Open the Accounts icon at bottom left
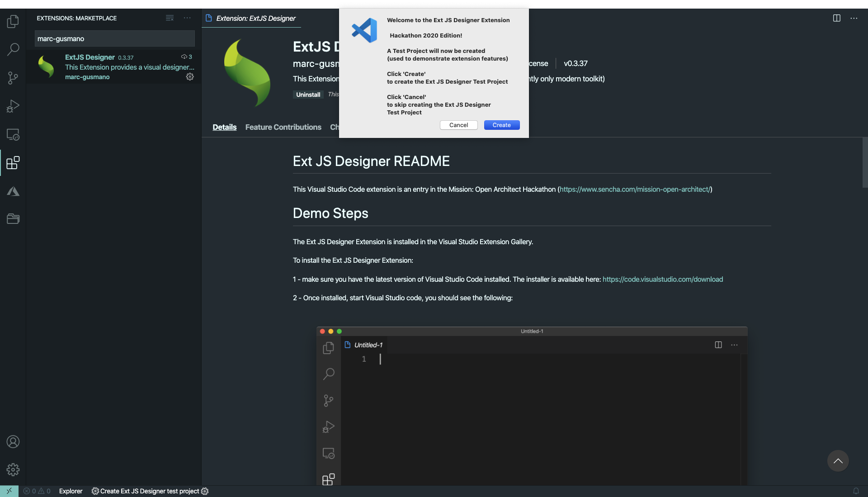 [13, 442]
